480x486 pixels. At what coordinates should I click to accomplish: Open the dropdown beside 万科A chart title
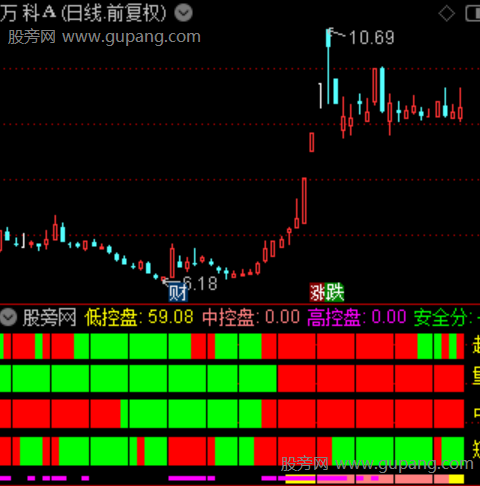184,13
